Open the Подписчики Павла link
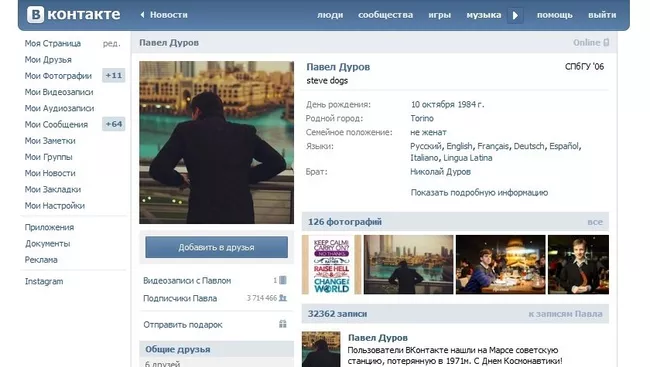Screen dimensions: 650x367 (x=180, y=298)
